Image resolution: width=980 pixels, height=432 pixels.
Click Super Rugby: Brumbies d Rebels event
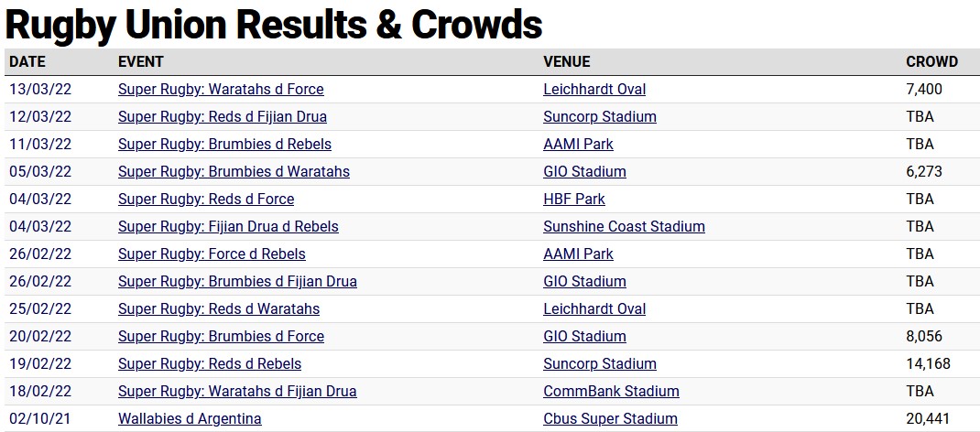pyautogui.click(x=224, y=145)
